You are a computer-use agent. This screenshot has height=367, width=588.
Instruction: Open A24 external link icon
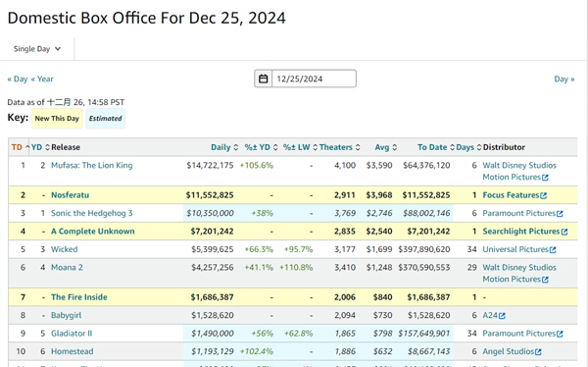click(x=502, y=316)
